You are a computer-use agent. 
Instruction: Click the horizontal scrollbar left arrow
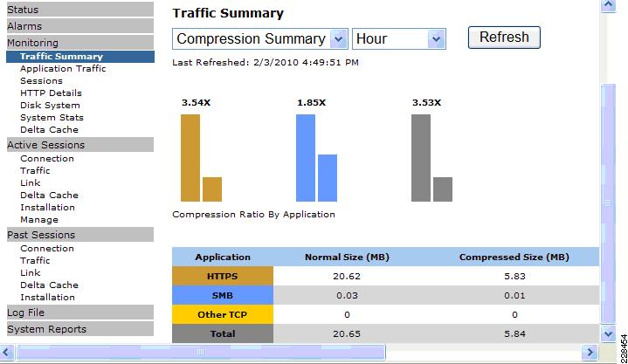[7, 353]
